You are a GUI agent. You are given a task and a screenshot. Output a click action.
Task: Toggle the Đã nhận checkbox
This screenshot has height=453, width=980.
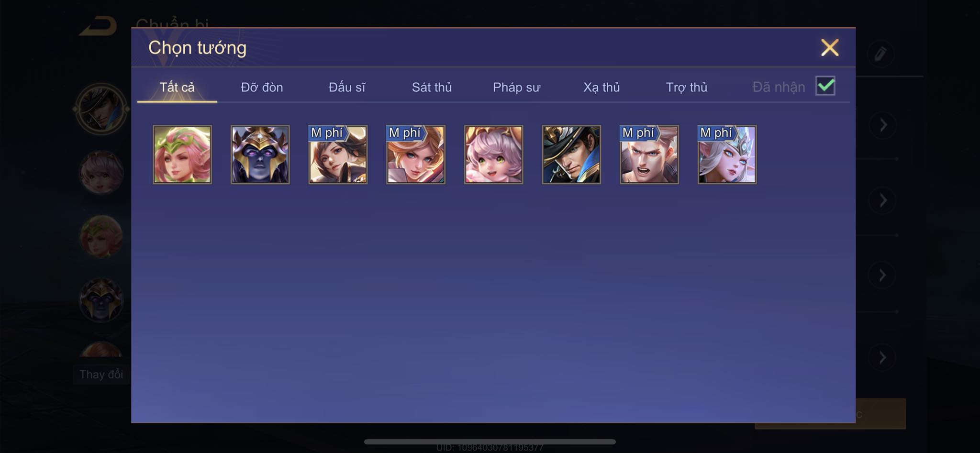(x=825, y=86)
